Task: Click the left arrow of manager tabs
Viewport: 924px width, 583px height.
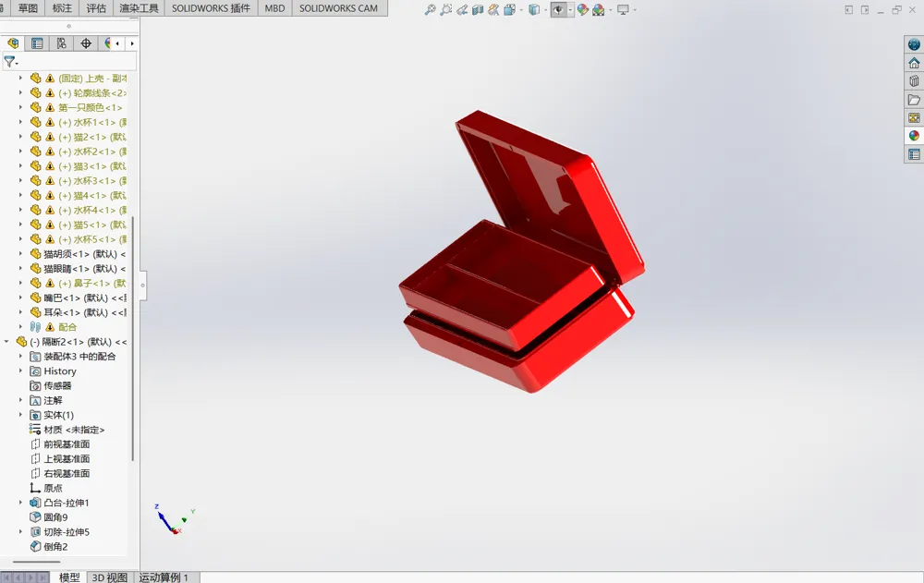Action: 118,43
